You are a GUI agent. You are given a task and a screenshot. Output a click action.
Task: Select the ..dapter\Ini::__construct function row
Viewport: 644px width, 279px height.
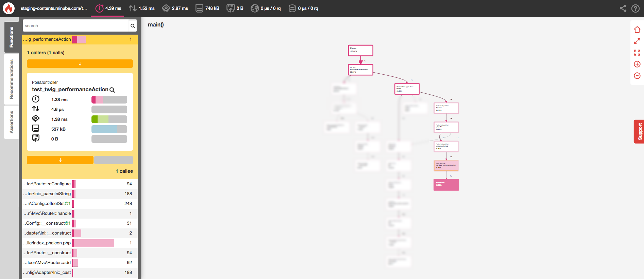[80, 233]
